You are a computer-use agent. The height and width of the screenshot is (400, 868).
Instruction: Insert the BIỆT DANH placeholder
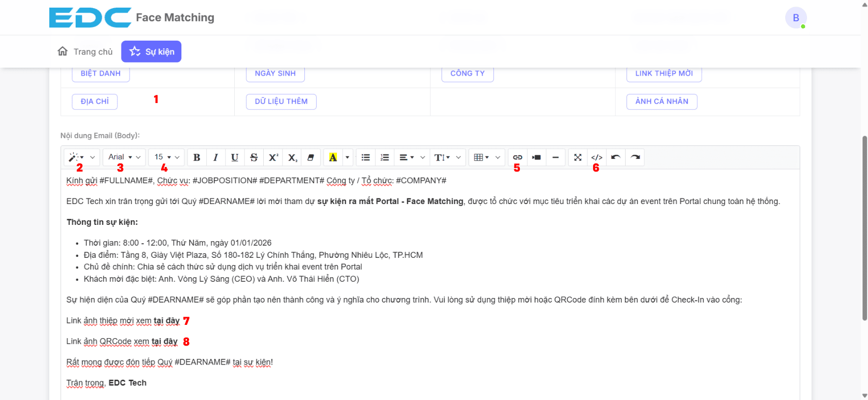[x=101, y=74]
